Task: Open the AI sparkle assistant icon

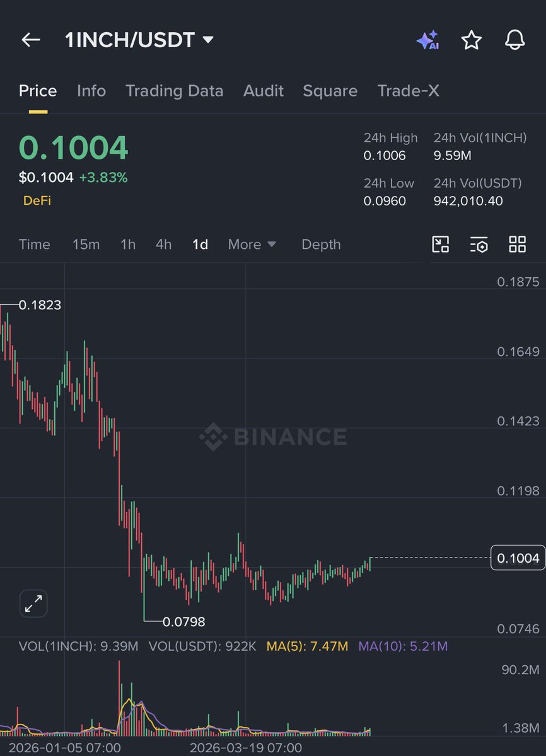Action: (427, 40)
